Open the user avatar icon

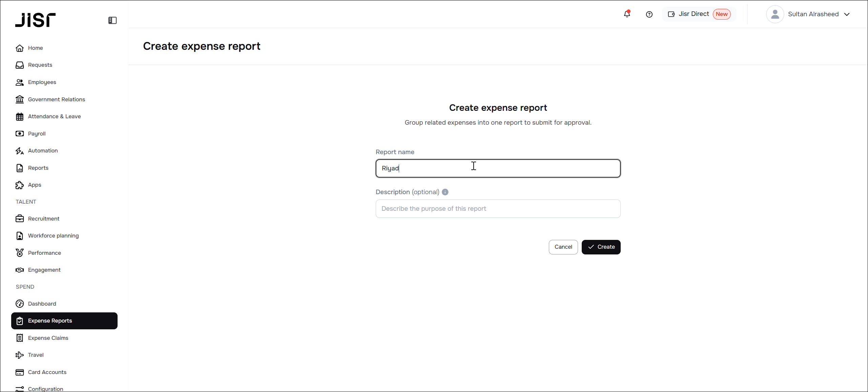tap(775, 14)
